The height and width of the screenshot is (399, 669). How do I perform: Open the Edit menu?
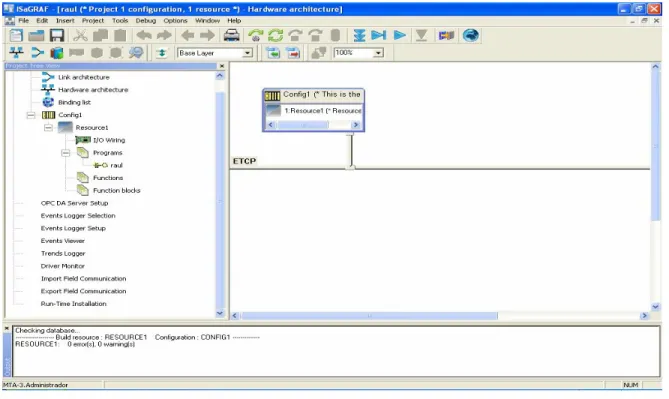tap(42, 20)
